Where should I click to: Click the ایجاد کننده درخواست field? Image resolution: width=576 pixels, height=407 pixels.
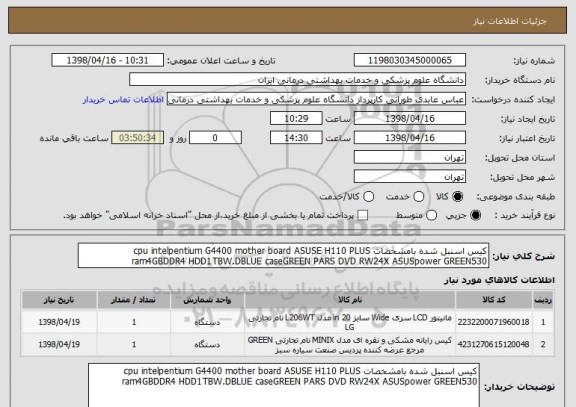(316, 99)
